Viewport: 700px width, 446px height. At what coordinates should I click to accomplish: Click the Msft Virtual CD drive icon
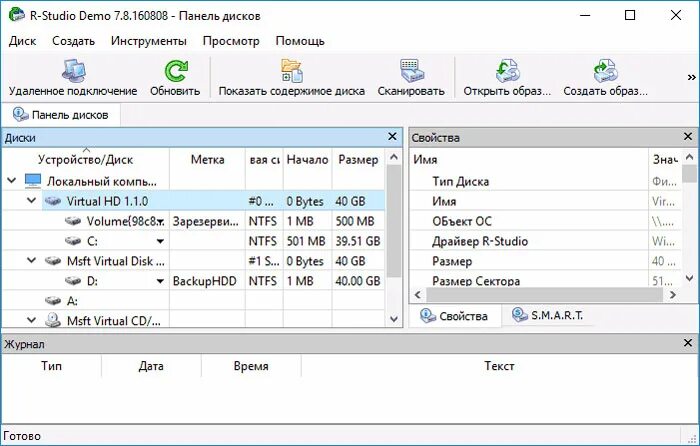point(53,320)
